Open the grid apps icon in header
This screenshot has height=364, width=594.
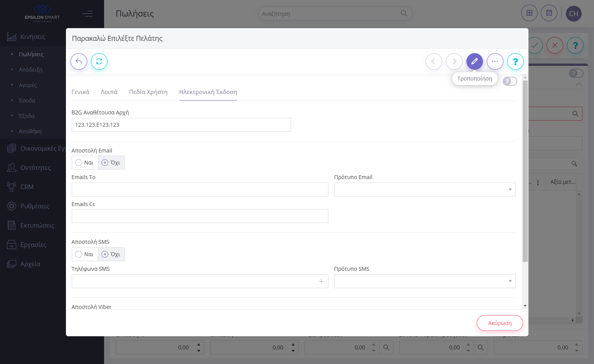[529, 13]
